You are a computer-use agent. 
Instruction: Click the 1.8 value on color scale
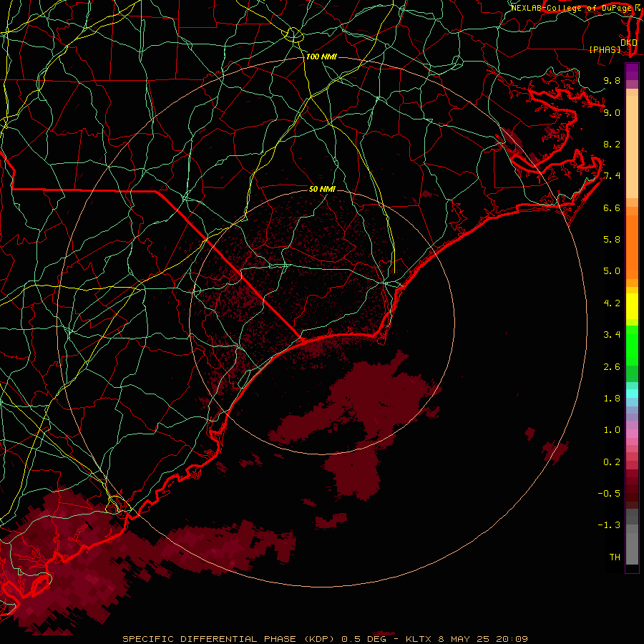[x=612, y=399]
